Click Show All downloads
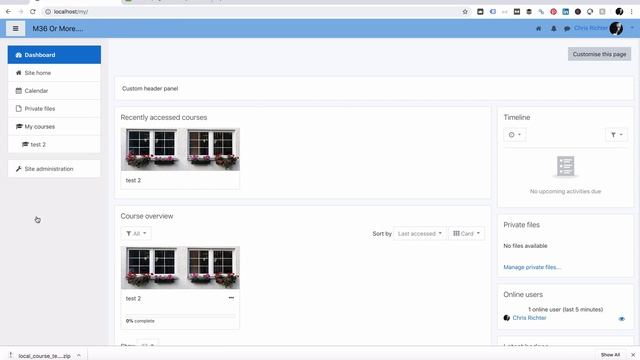Viewport: 640px width, 360px height. point(610,355)
